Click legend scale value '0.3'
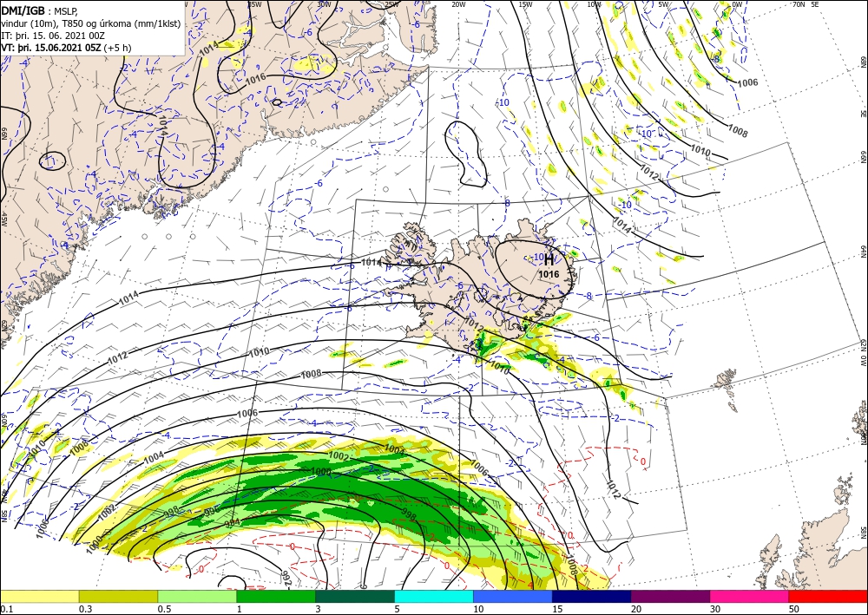The image size is (868, 615). 85,609
